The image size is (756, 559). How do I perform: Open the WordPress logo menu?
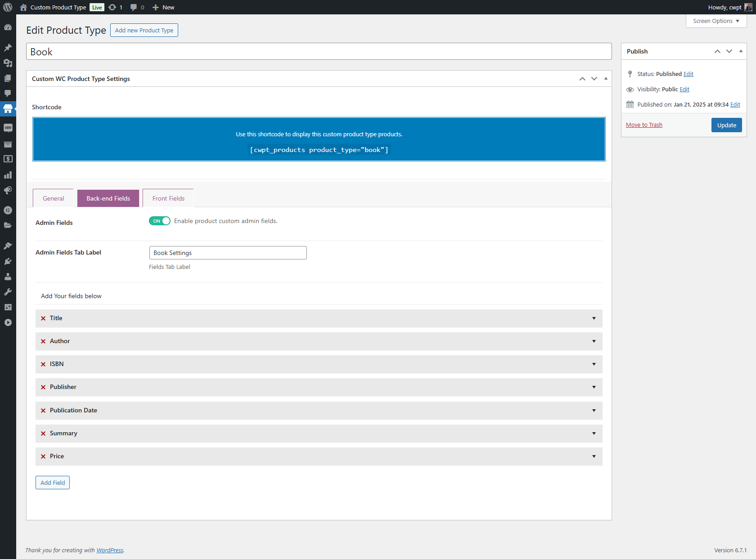(8, 7)
